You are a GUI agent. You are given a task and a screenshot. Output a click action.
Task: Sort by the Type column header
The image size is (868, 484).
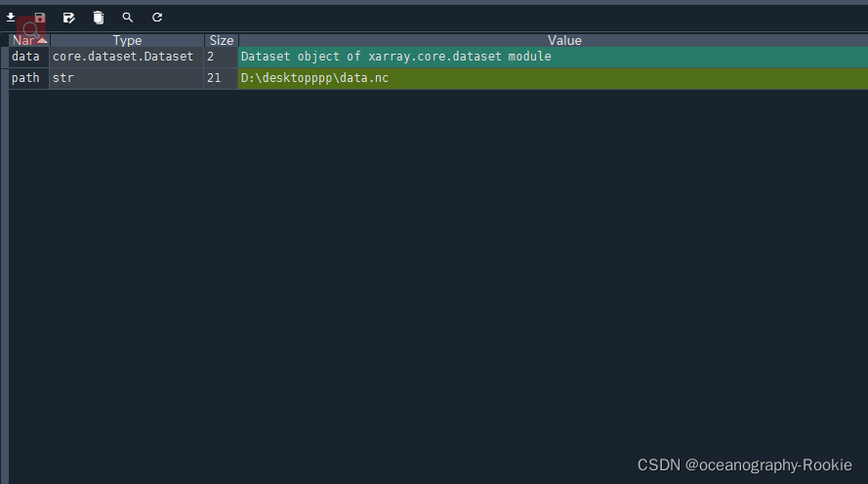127,40
